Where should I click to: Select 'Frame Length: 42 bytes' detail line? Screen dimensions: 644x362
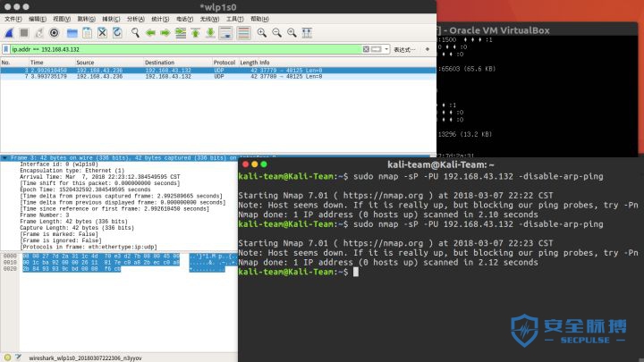click(73, 222)
